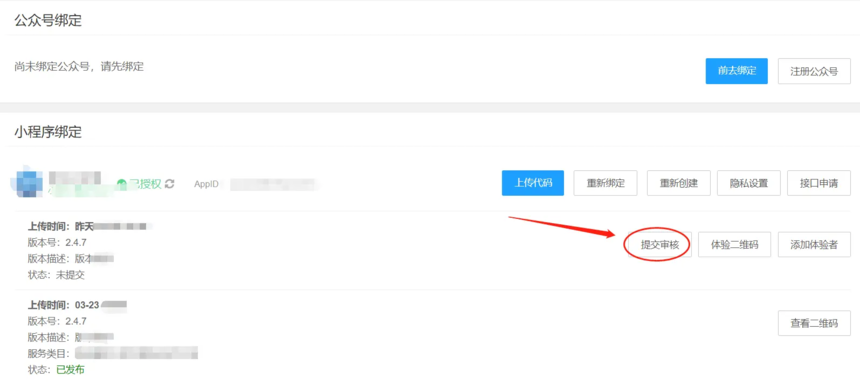
Task: Click the blue 前去绑定 button
Action: pos(737,71)
